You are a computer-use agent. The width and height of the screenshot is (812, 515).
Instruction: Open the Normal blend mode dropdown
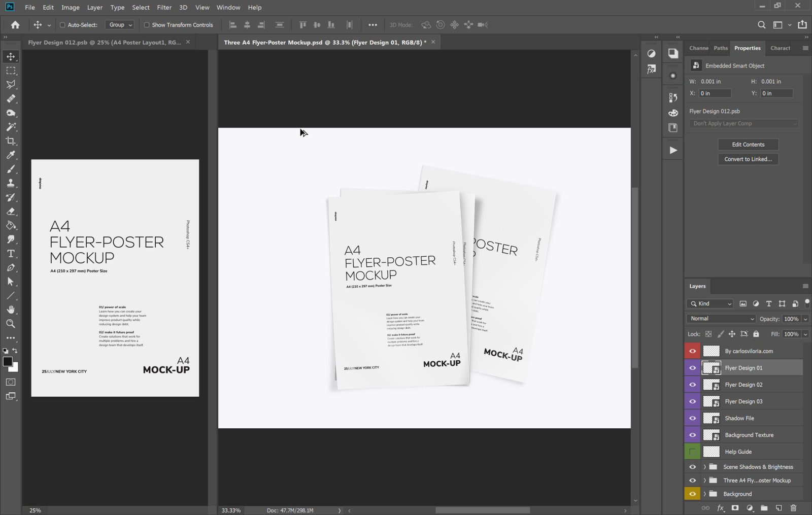coord(721,319)
